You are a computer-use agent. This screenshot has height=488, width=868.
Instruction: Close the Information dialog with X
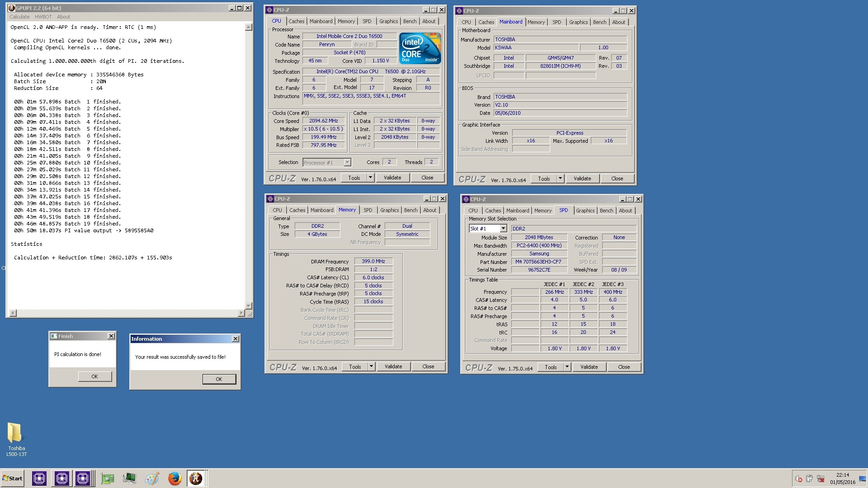pyautogui.click(x=236, y=339)
